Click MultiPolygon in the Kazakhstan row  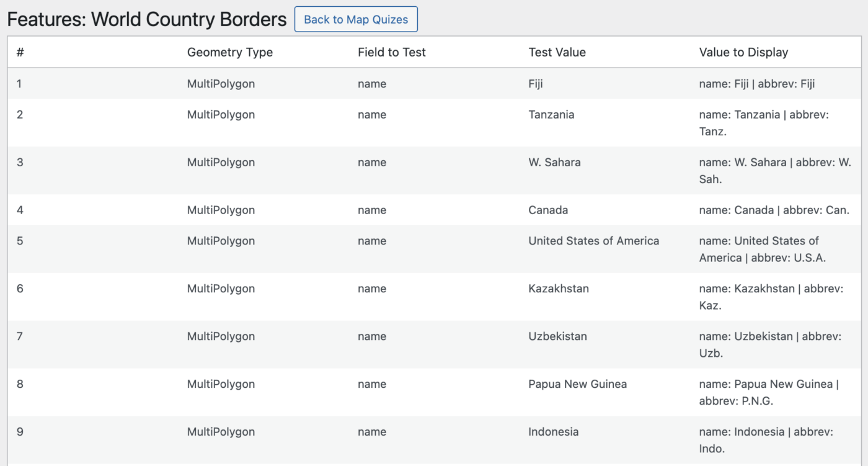(221, 289)
